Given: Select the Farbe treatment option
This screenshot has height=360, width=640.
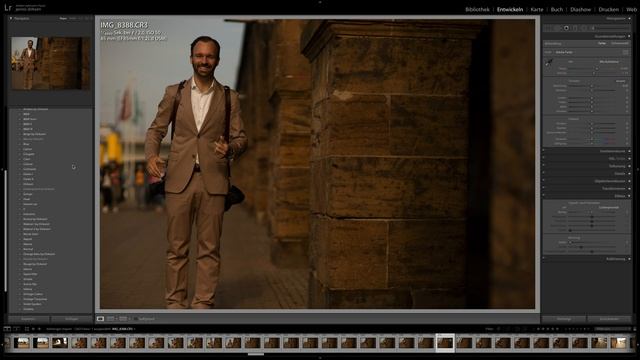Looking at the screenshot, I should 602,43.
